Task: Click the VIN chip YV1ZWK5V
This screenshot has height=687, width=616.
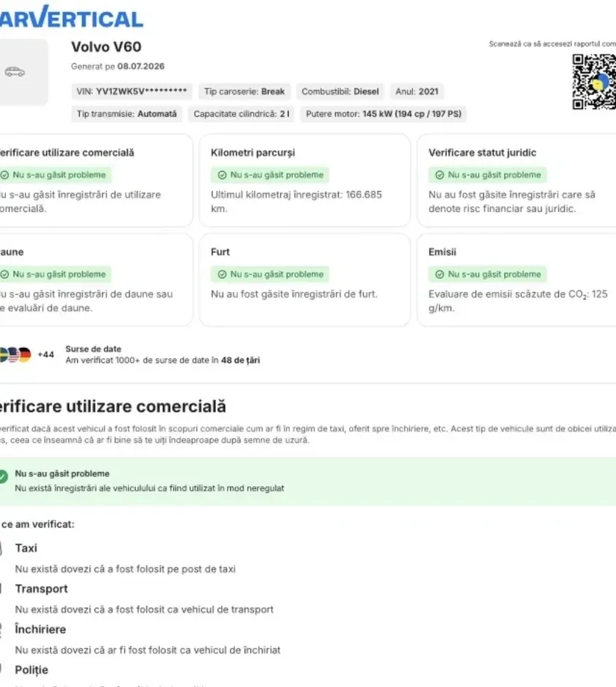Action: [131, 92]
